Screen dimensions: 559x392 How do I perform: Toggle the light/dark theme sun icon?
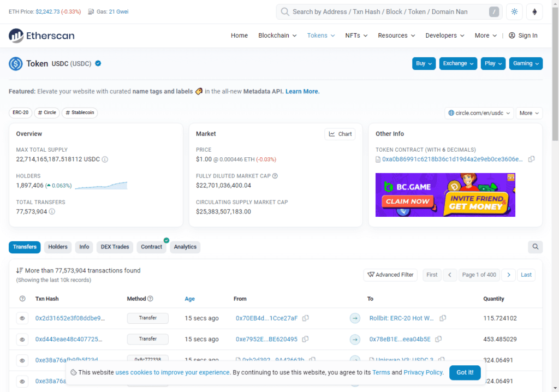(x=514, y=12)
